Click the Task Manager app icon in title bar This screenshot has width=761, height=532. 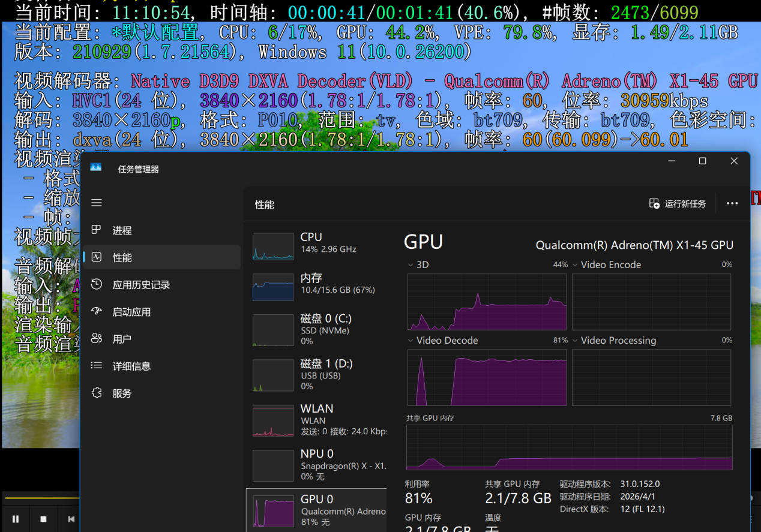(96, 167)
